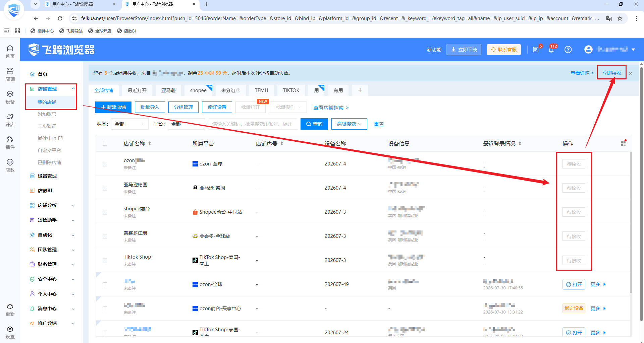644x343 pixels.
Task: Open the 批量操作 dropdown
Action: tap(288, 107)
